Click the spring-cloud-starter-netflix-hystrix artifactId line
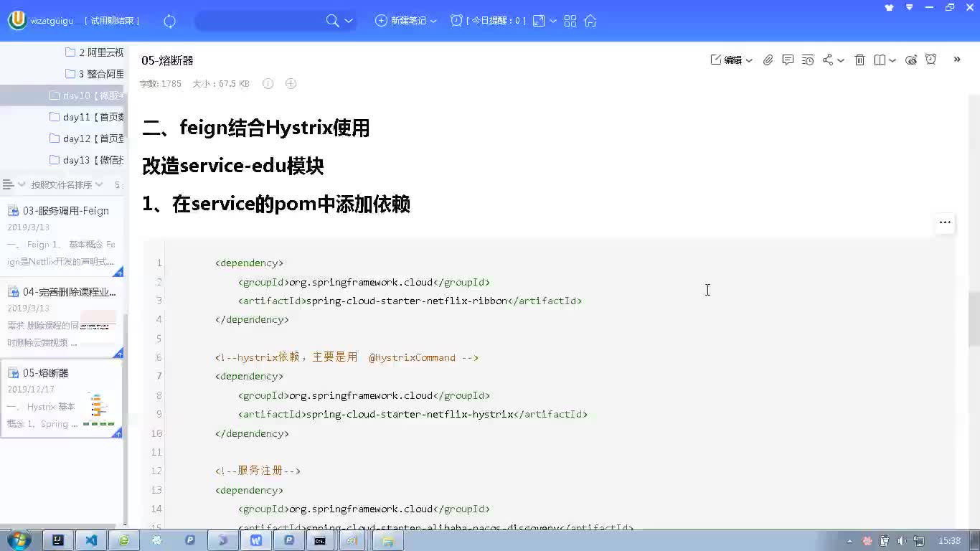The width and height of the screenshot is (980, 551). pyautogui.click(x=413, y=415)
